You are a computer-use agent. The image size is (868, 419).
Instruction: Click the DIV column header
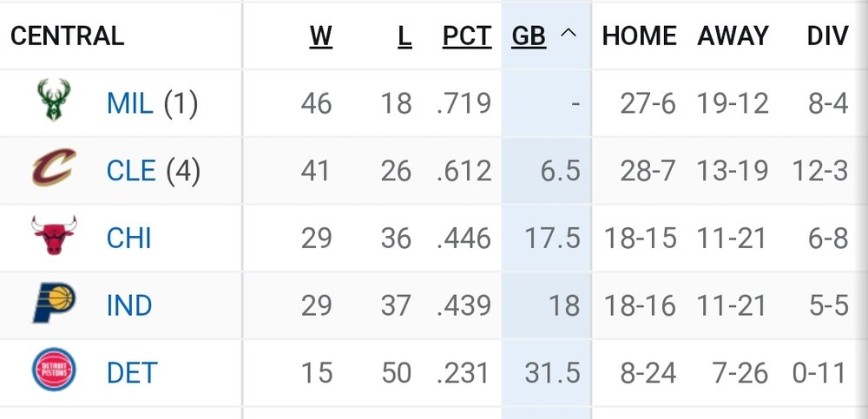coord(827,36)
